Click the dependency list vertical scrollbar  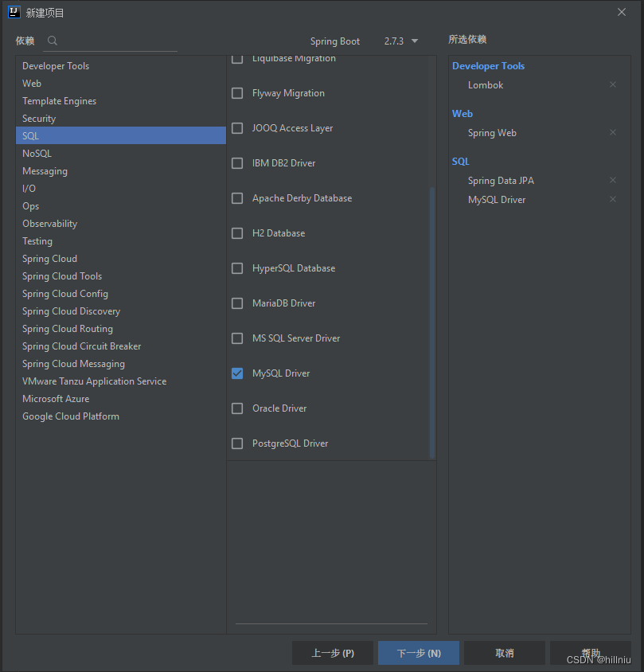432,322
